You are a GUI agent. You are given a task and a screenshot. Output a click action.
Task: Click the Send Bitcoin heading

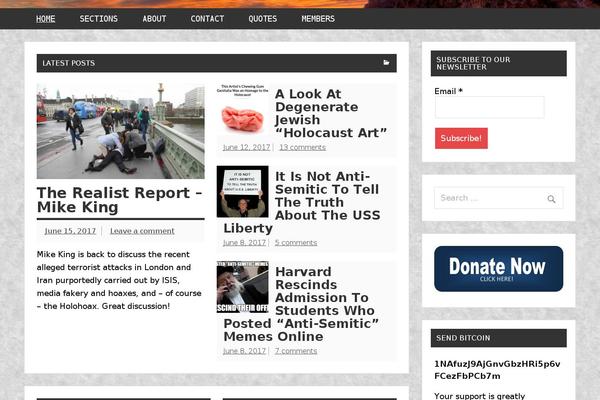463,338
